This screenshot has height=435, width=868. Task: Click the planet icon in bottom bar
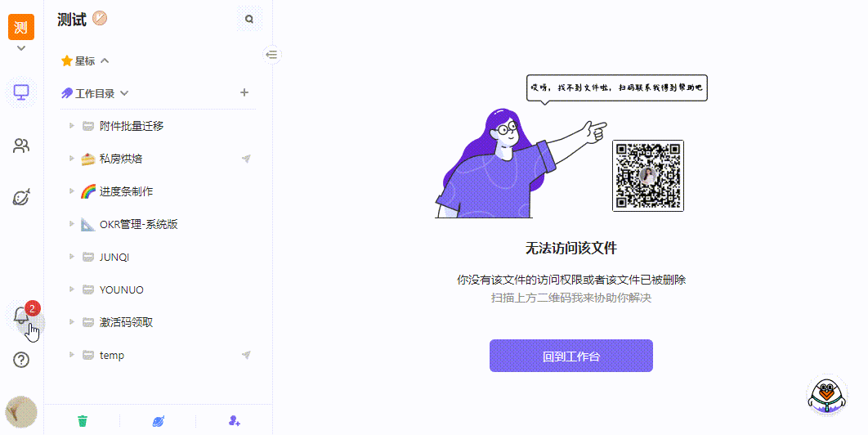(159, 421)
